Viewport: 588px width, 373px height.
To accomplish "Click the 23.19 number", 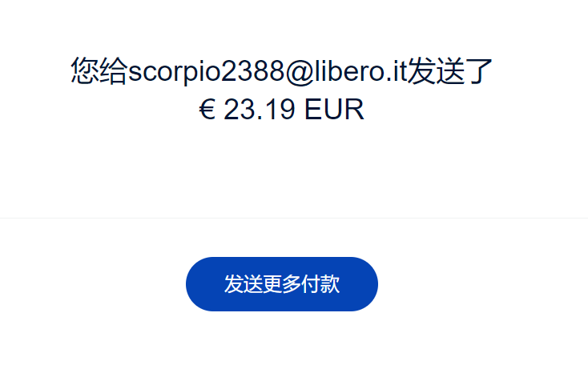I will coord(259,110).
